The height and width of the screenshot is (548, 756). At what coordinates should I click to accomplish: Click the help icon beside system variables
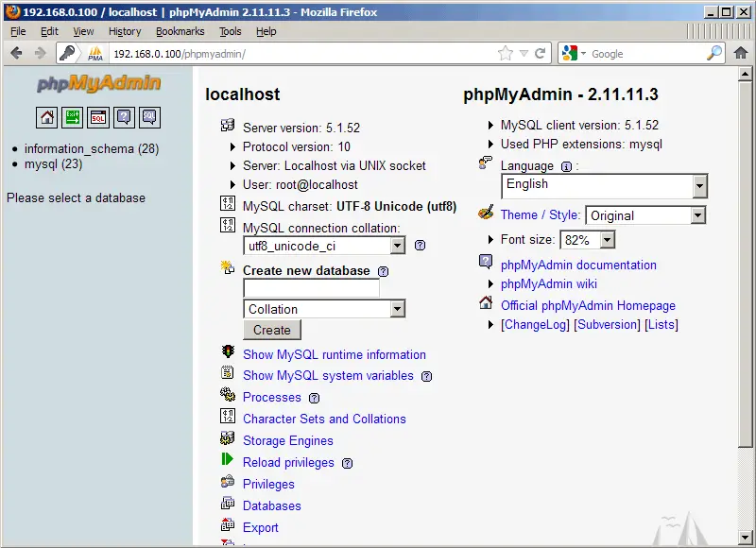point(427,376)
